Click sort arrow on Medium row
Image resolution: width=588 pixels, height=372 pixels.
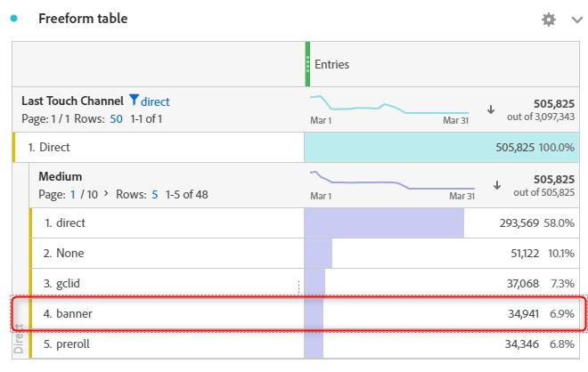pyautogui.click(x=497, y=185)
